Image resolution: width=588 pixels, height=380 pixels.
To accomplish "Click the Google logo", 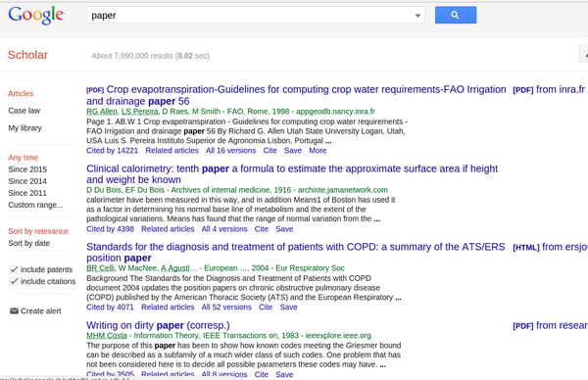I will 36,16.
